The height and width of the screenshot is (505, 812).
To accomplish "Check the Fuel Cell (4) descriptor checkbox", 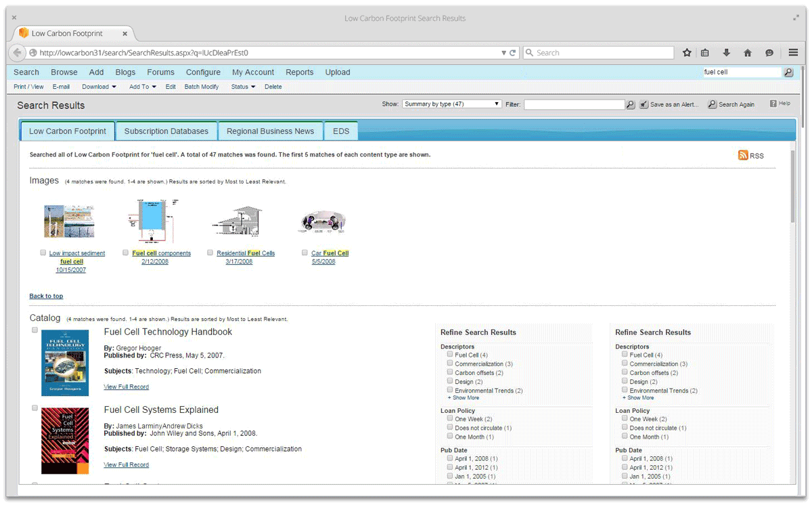I will coord(450,355).
